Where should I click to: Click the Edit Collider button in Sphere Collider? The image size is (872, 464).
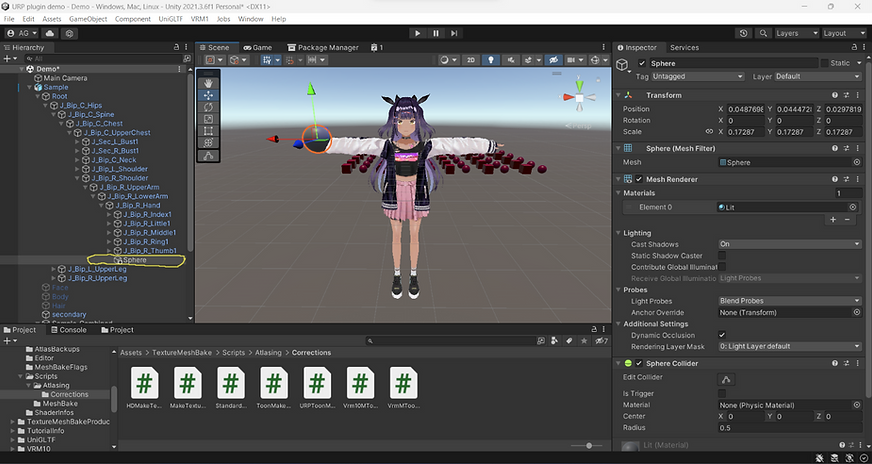pyautogui.click(x=726, y=379)
